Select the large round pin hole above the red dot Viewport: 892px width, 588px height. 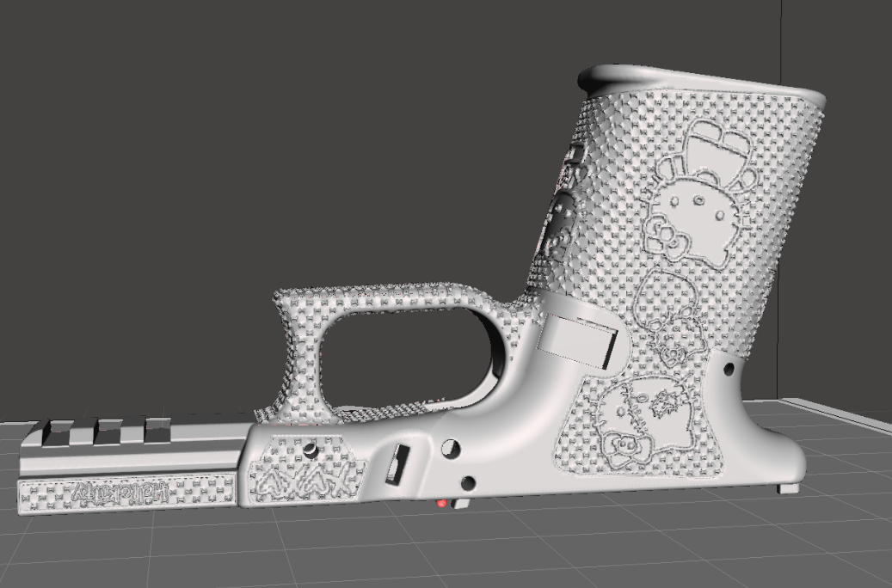449,448
